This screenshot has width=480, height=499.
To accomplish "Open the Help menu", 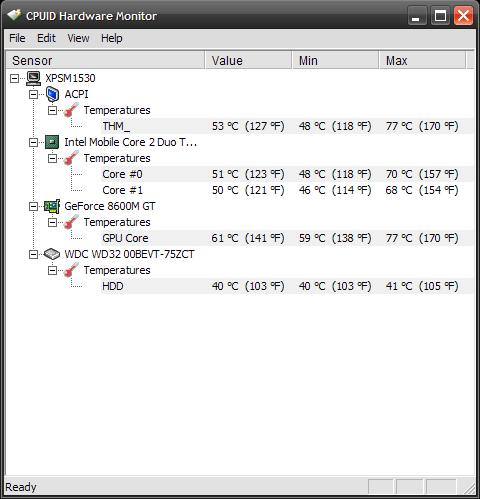I will pos(112,38).
